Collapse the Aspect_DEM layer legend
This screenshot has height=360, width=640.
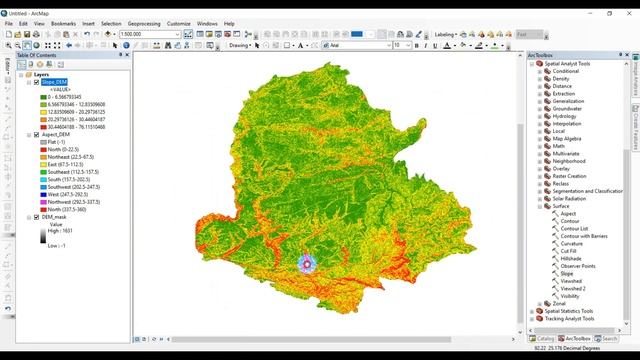[29, 135]
